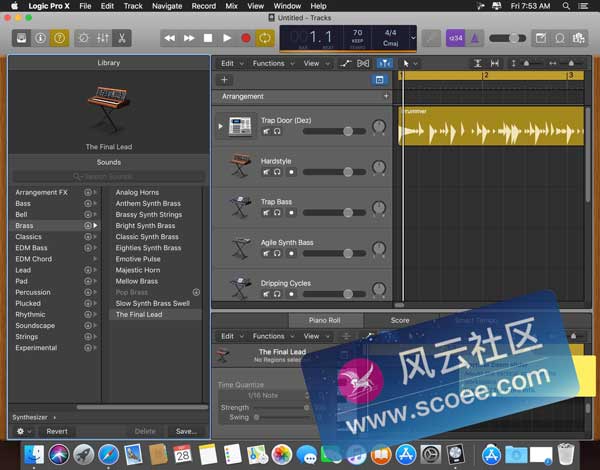The image size is (600, 470).
Task: Click the Synthesizer path breadcrumb
Action: tap(30, 418)
